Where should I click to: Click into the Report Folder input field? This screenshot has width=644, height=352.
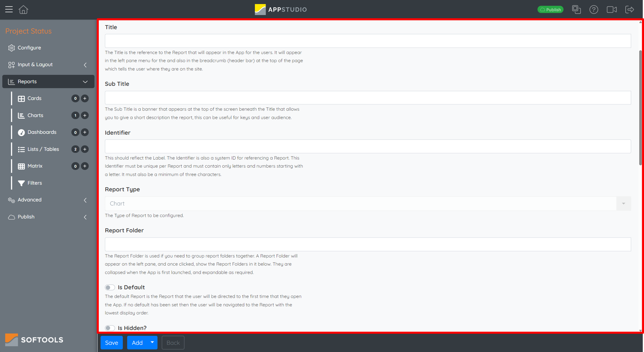click(368, 244)
